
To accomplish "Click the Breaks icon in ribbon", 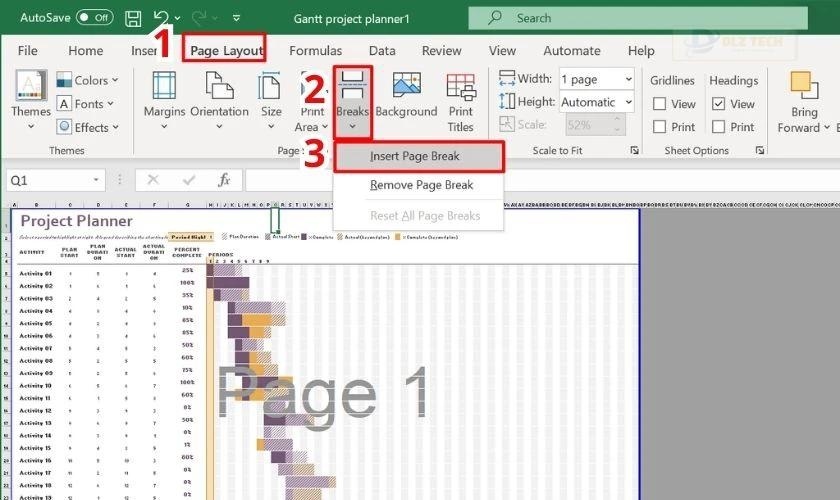I will point(352,88).
